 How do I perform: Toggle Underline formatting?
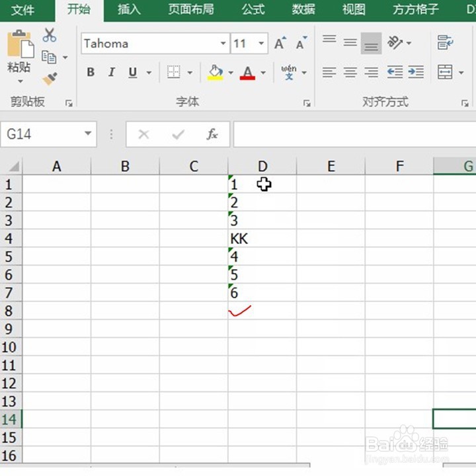click(x=133, y=72)
